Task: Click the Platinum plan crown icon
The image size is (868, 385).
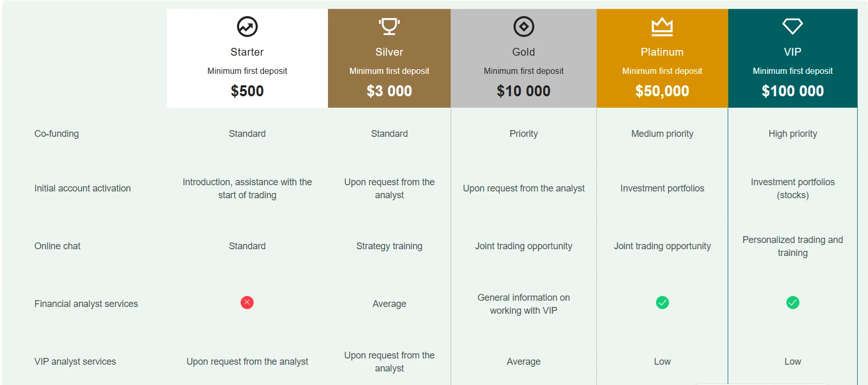Action: (x=662, y=27)
